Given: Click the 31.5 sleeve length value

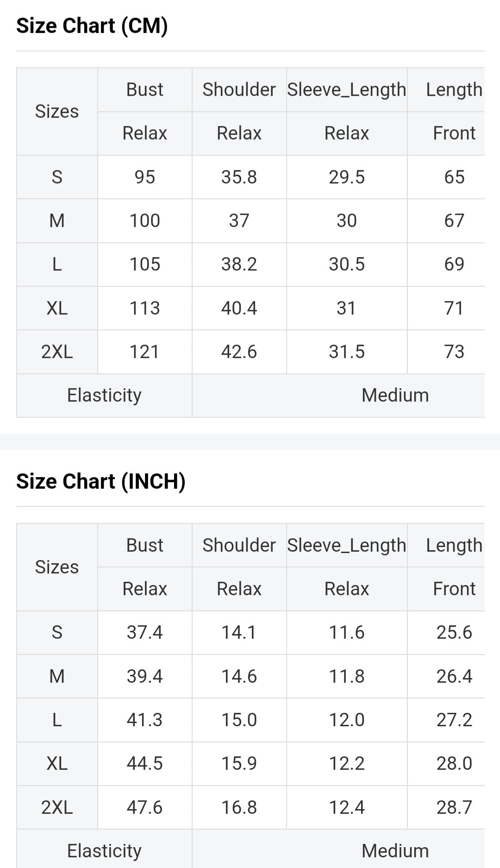Looking at the screenshot, I should click(x=347, y=352).
